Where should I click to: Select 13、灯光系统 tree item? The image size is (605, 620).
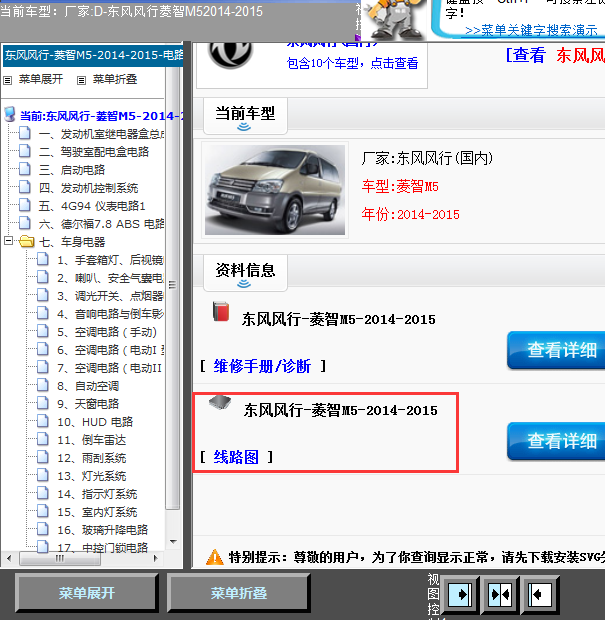92,476
